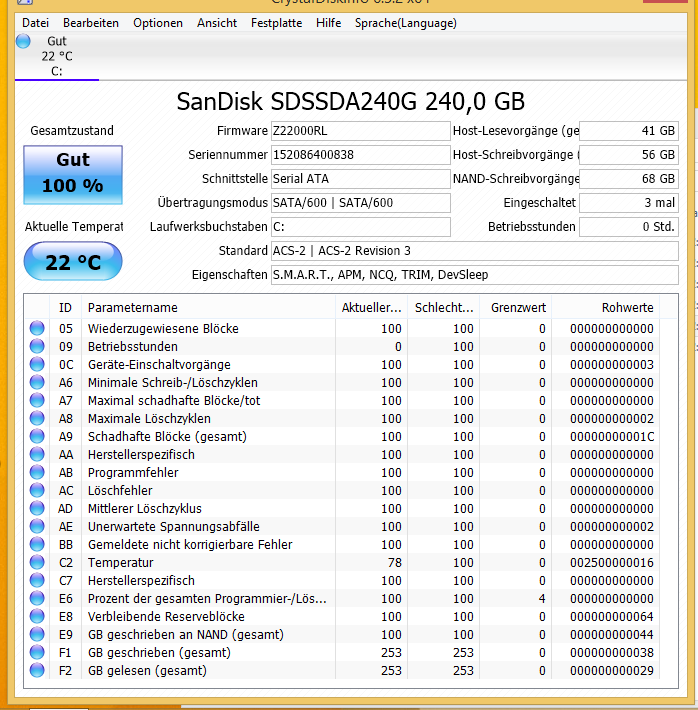698x710 pixels.
Task: Click status icon for Gemeldete nicht korrigierbare Fehler row
Action: tap(37, 544)
